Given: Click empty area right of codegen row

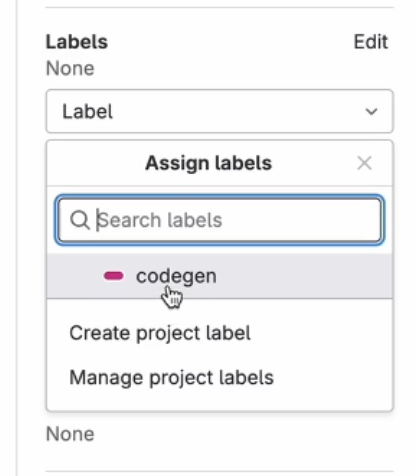Looking at the screenshot, I should pos(303,276).
